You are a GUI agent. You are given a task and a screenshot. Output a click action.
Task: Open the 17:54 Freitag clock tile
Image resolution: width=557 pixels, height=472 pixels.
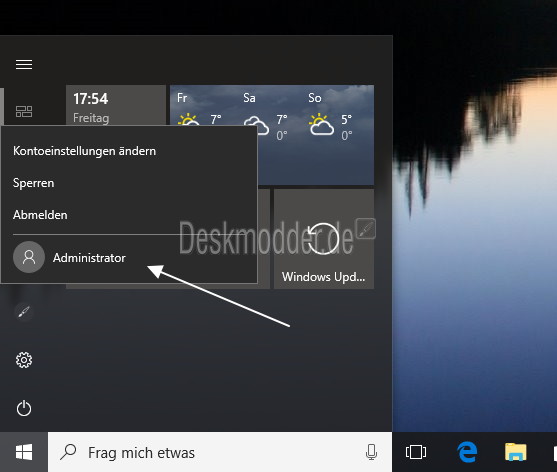(116, 105)
